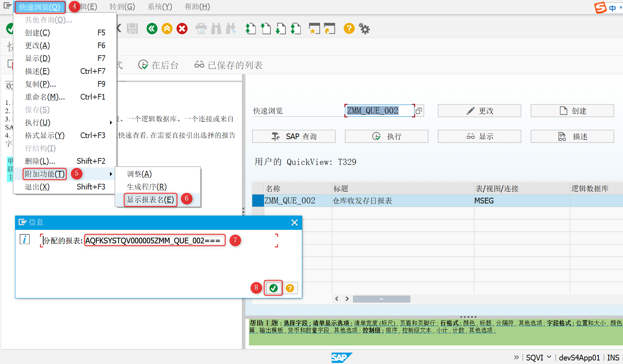The width and height of the screenshot is (623, 364).
Task: Open the SQVI transaction dropdown in status bar
Action: 549,357
